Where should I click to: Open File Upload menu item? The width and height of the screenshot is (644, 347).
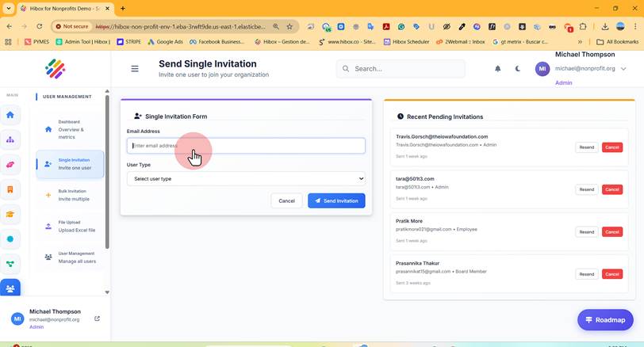[70, 227]
